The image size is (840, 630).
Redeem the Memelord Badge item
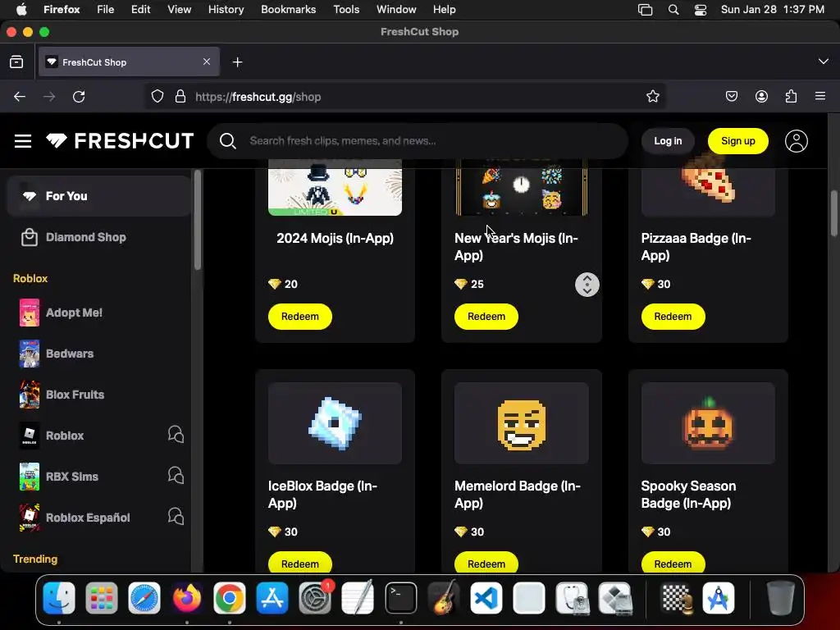coord(486,562)
